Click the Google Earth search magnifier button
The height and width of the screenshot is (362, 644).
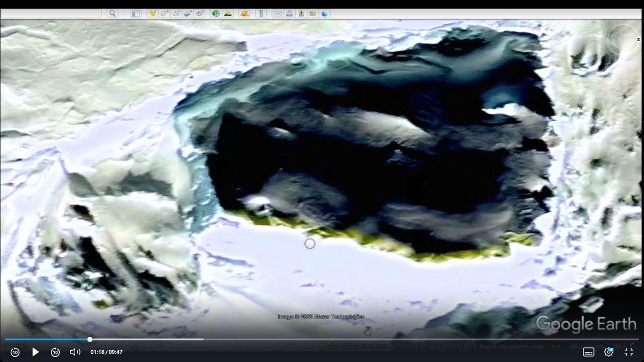coord(112,13)
